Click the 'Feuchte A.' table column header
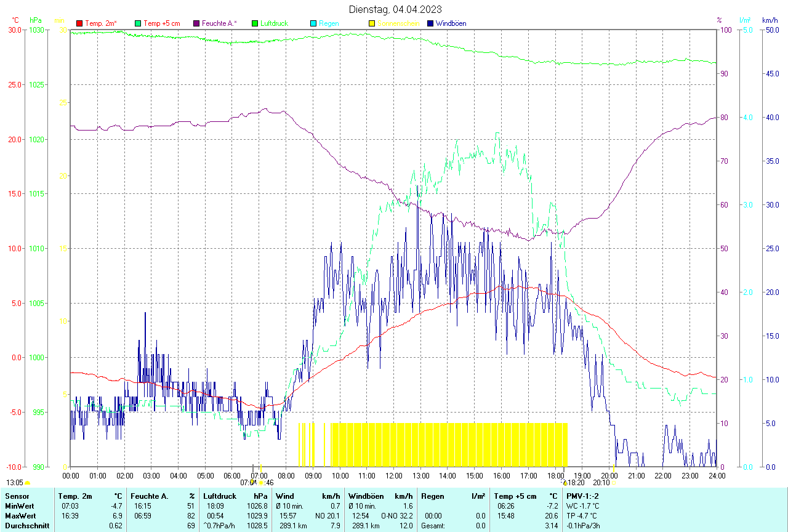788x532 pixels. tap(150, 496)
